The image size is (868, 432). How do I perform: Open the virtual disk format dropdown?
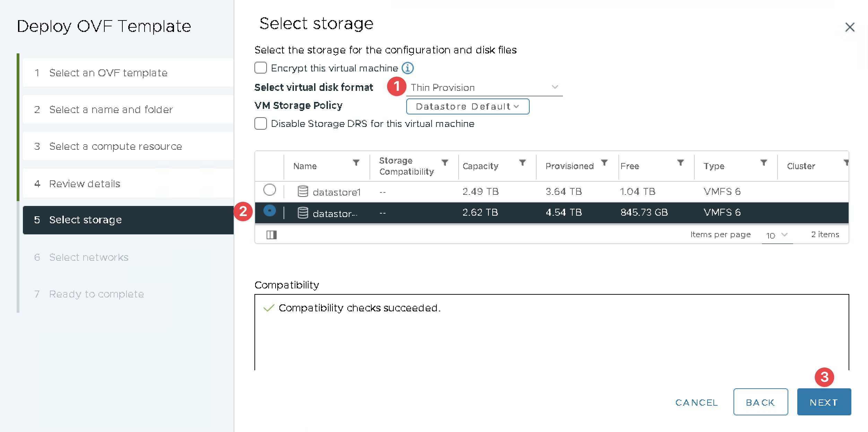(484, 87)
